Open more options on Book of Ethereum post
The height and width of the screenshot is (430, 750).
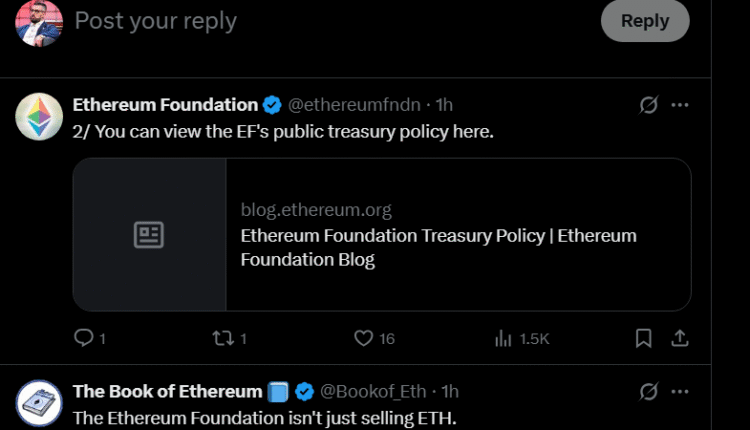coord(680,391)
